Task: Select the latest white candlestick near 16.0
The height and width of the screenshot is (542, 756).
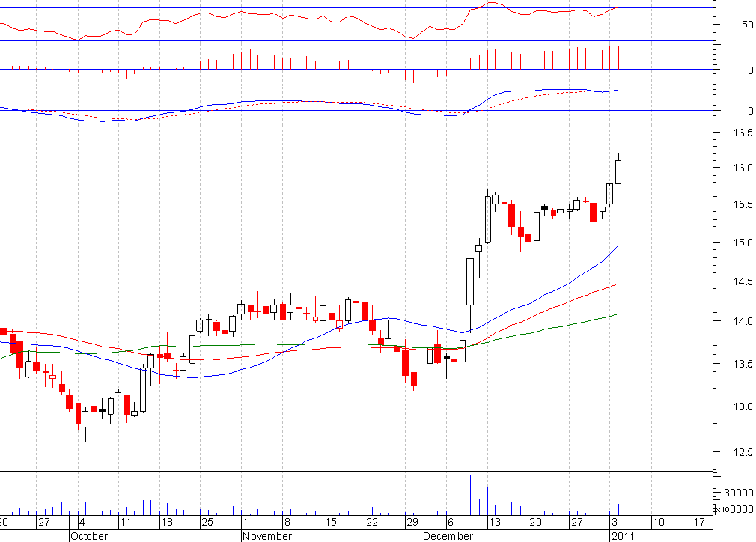Action: pos(618,171)
